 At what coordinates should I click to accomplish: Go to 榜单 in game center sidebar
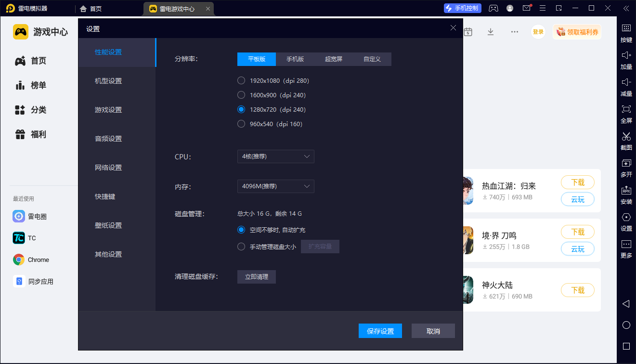[31, 85]
